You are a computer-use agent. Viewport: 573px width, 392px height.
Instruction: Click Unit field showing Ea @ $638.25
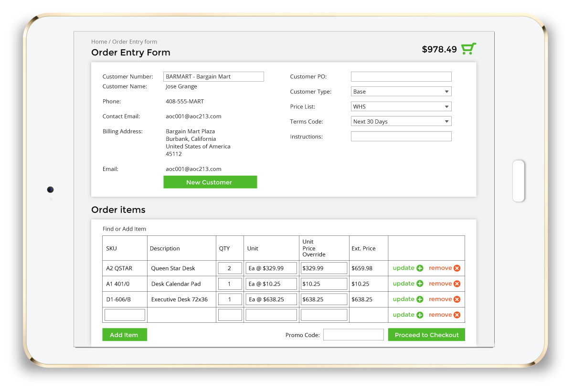tap(271, 299)
